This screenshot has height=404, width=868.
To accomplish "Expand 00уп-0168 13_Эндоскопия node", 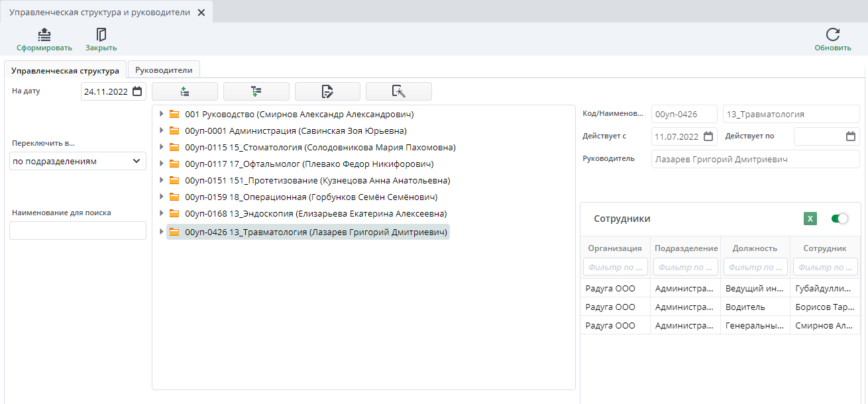I will (161, 213).
